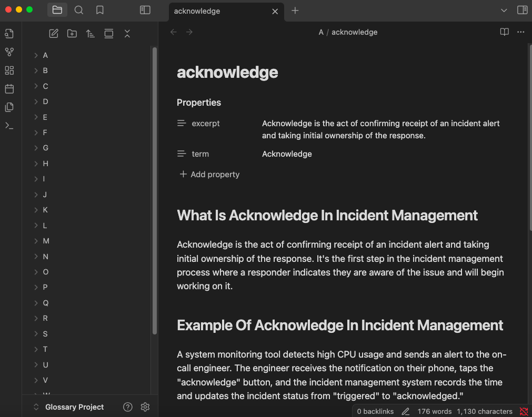Open the search pane magnifier icon
Viewport: 532px width, 417px height.
pos(78,10)
